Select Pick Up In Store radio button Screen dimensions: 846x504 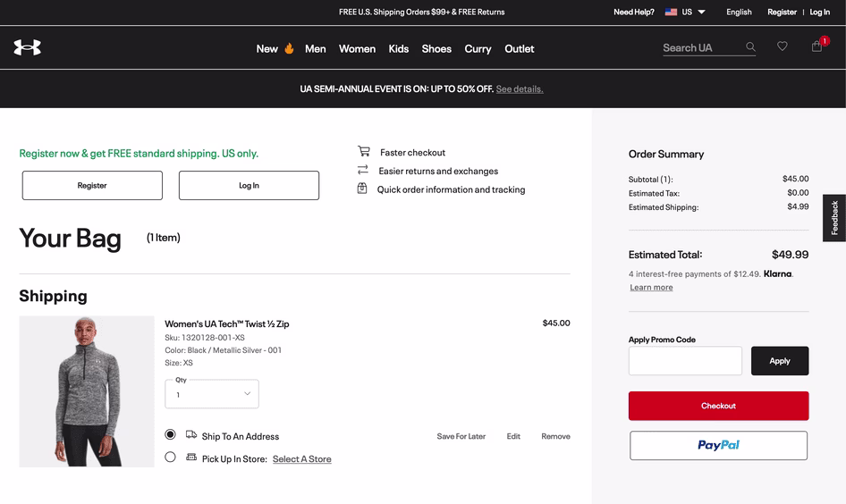(x=170, y=458)
